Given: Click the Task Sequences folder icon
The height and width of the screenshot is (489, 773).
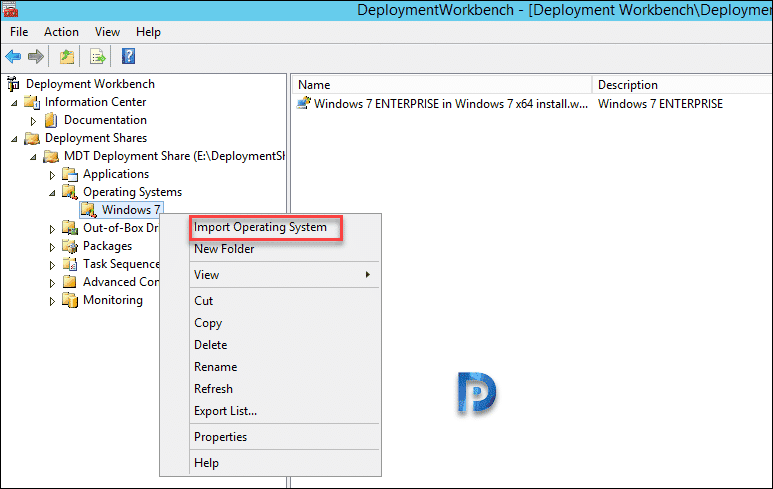Looking at the screenshot, I should [70, 264].
